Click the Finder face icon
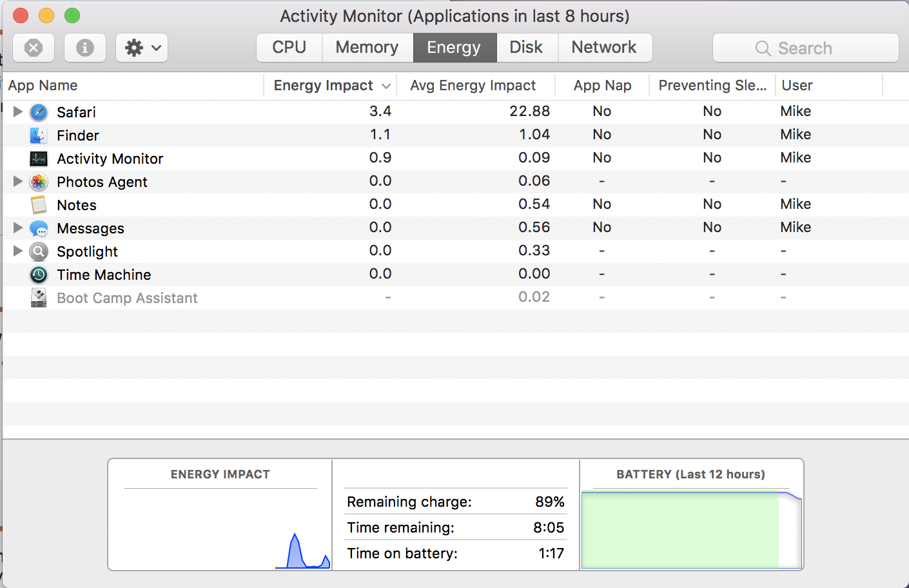 39,135
